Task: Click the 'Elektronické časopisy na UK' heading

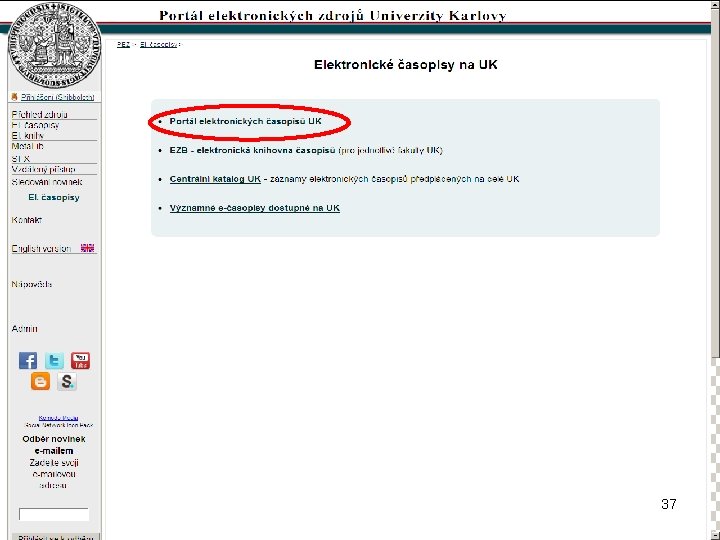Action: (x=405, y=65)
